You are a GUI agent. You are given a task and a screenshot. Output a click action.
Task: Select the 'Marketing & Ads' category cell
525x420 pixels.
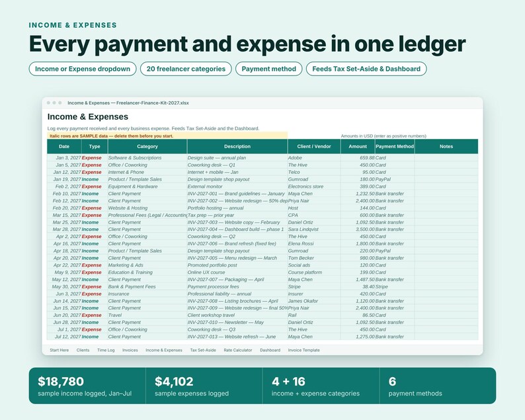click(x=147, y=265)
